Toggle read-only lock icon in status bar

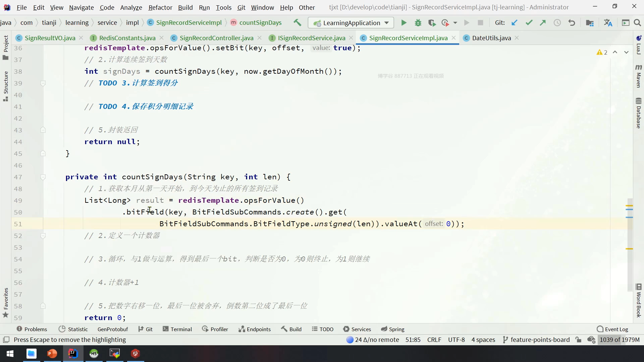tap(578, 340)
